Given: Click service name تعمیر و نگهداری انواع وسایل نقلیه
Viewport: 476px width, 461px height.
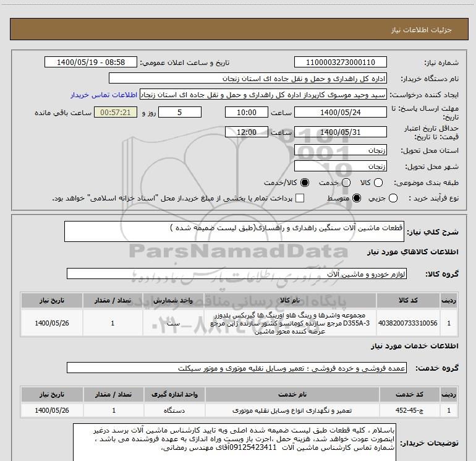Looking at the screenshot, I should (x=292, y=410).
